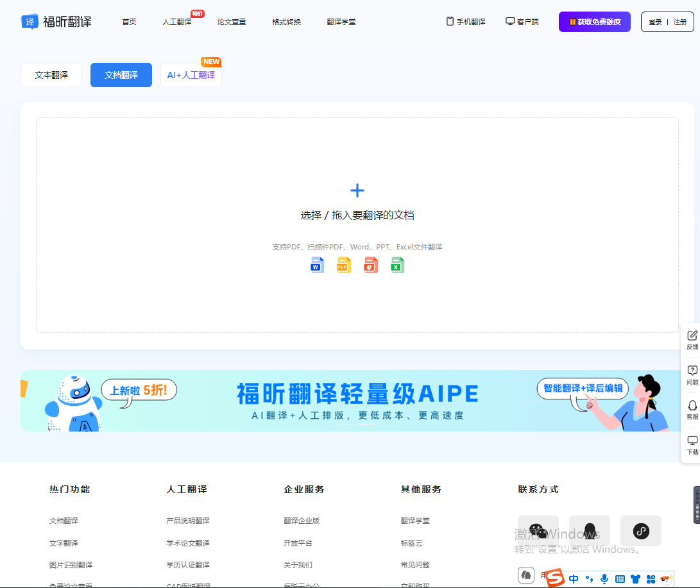Open the 开放平台 footer link
Screen dimensions: 700x588
[298, 543]
